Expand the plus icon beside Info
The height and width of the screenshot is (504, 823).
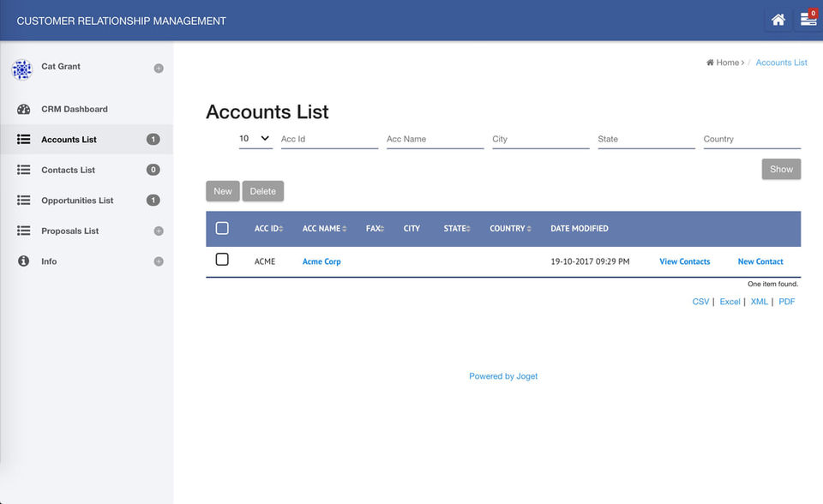point(159,261)
